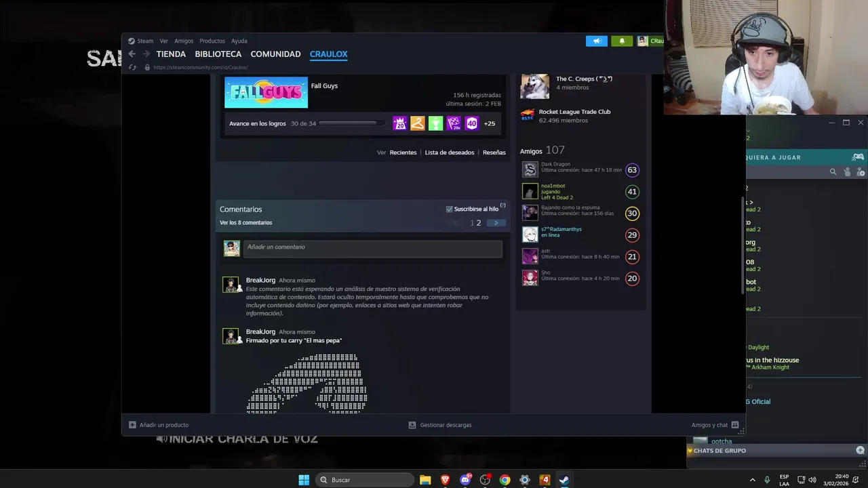Go to next comments page with the arrow
The width and height of the screenshot is (868, 488).
pyautogui.click(x=496, y=223)
